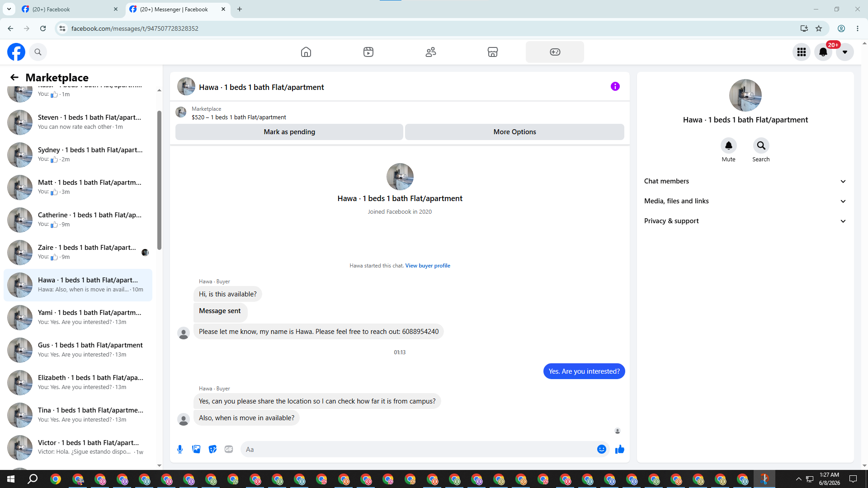Image resolution: width=868 pixels, height=488 pixels.
Task: Send a thumbs-up like
Action: (620, 449)
